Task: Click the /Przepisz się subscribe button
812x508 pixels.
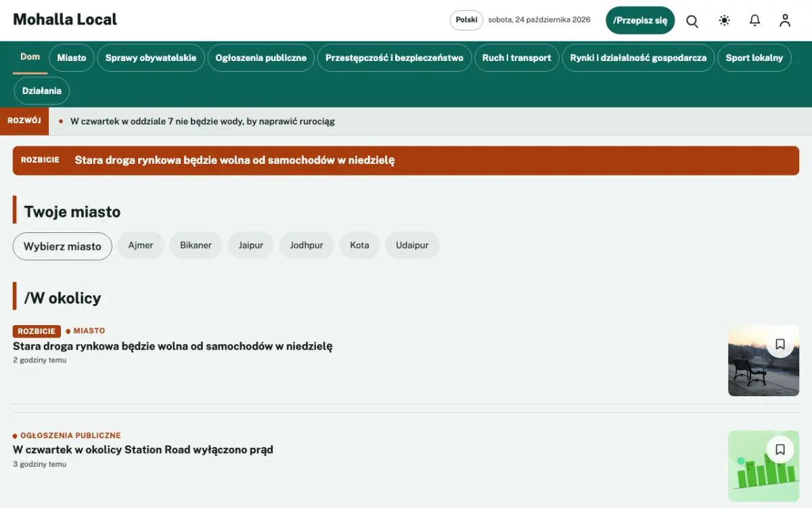Action: click(x=640, y=20)
